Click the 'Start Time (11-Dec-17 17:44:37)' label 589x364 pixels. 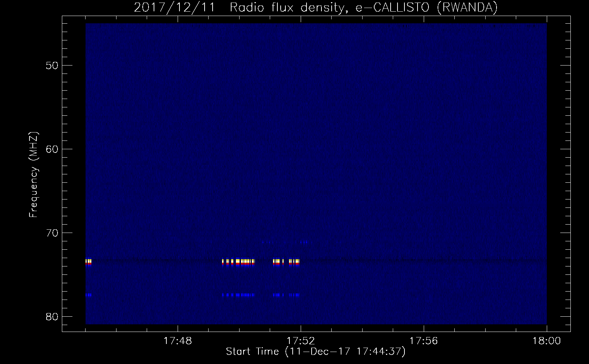316,352
